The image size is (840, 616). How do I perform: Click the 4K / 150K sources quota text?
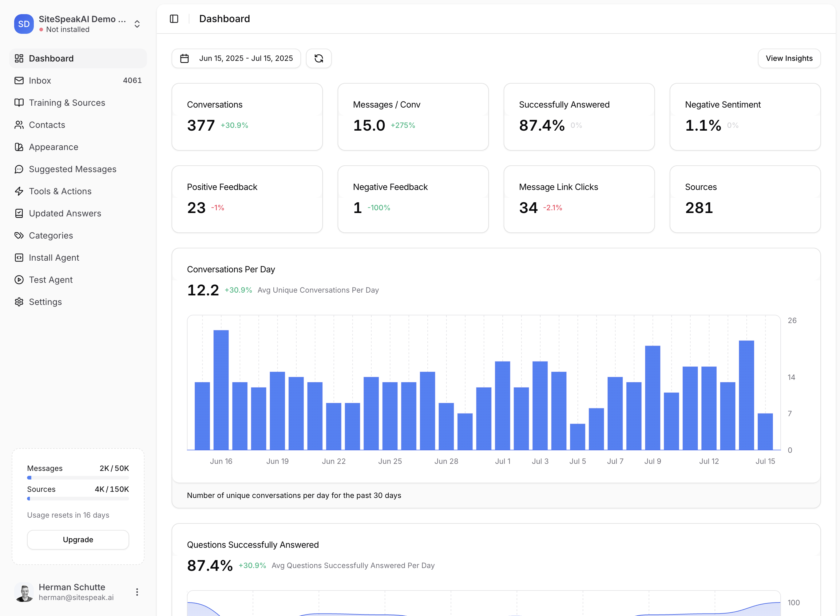coord(112,489)
